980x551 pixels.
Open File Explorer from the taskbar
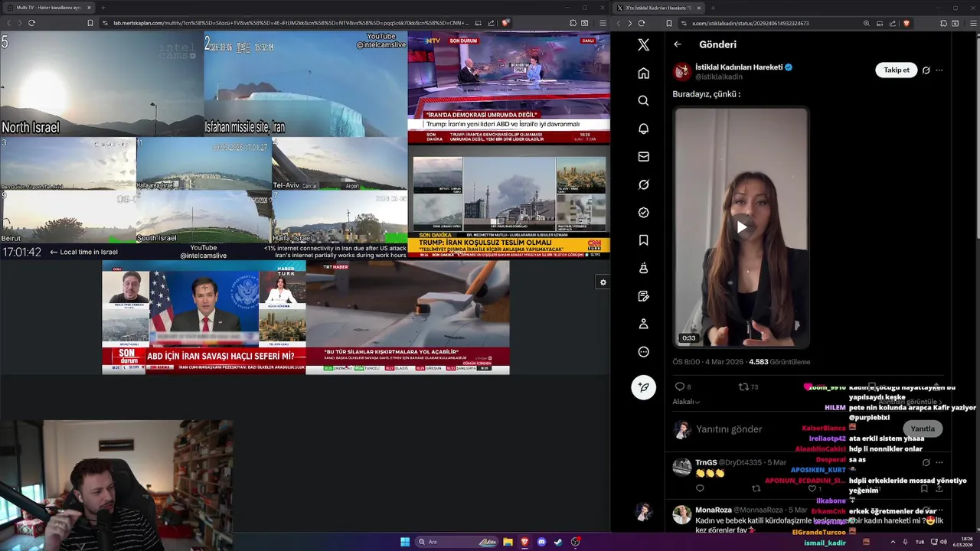[x=508, y=542]
